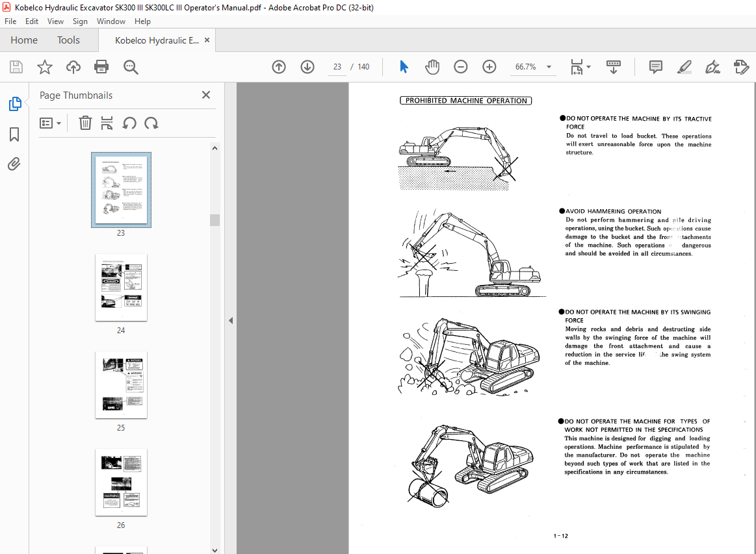The image size is (756, 554).
Task: Click the page number field 23
Action: pos(337,67)
